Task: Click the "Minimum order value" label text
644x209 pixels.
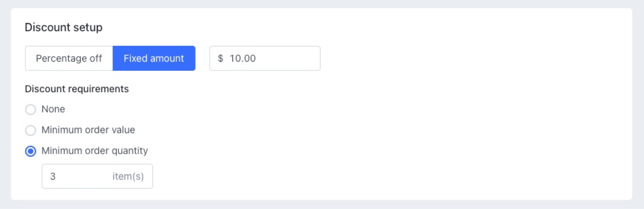Action: (x=88, y=130)
